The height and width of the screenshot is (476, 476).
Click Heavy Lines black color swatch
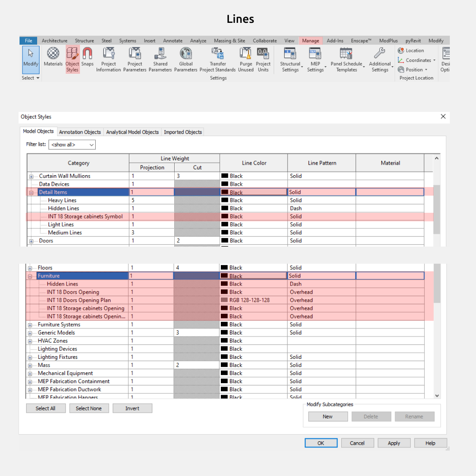tap(225, 200)
